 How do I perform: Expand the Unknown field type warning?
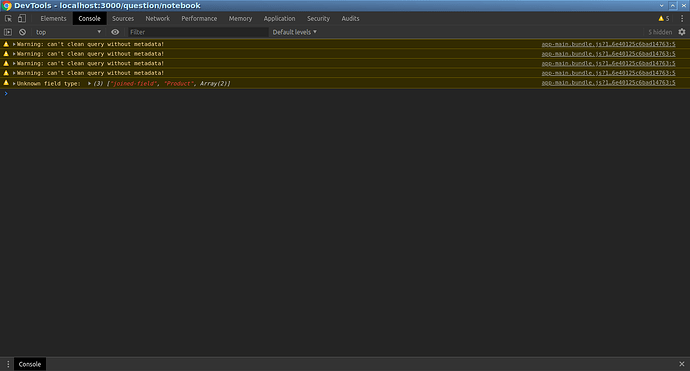14,83
